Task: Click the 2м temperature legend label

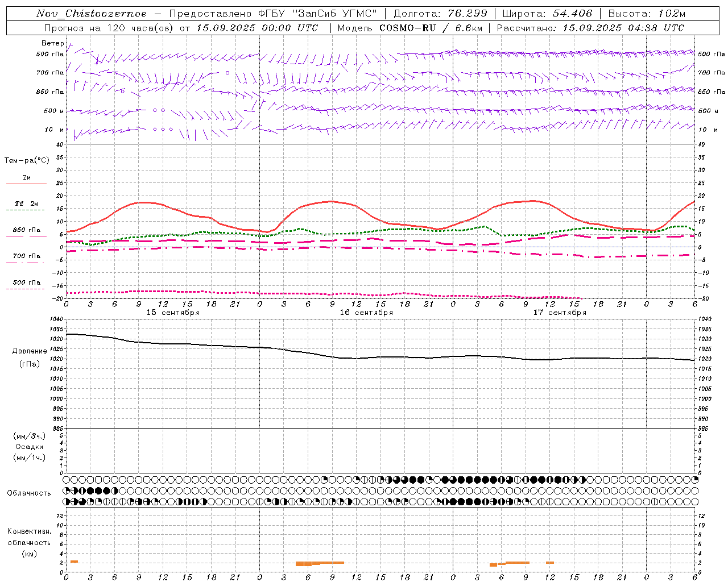Action: pyautogui.click(x=27, y=177)
